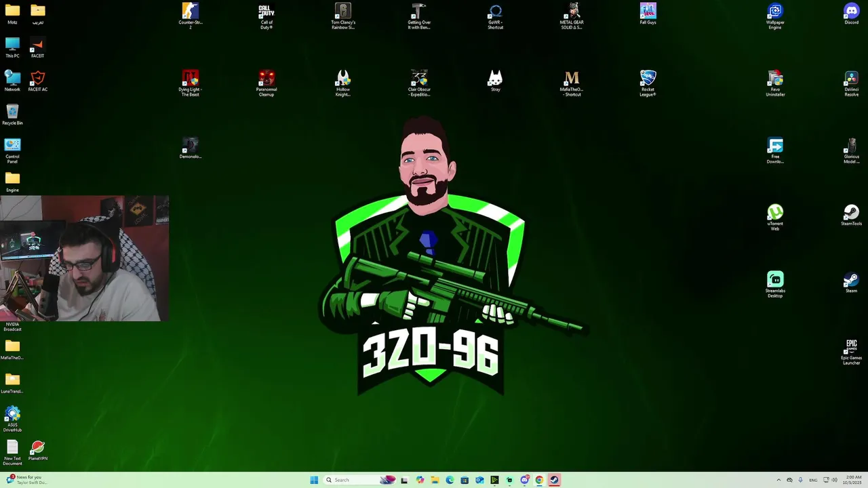Open Outlook from the taskbar
Viewport: 868px width, 488px height.
coord(479,480)
